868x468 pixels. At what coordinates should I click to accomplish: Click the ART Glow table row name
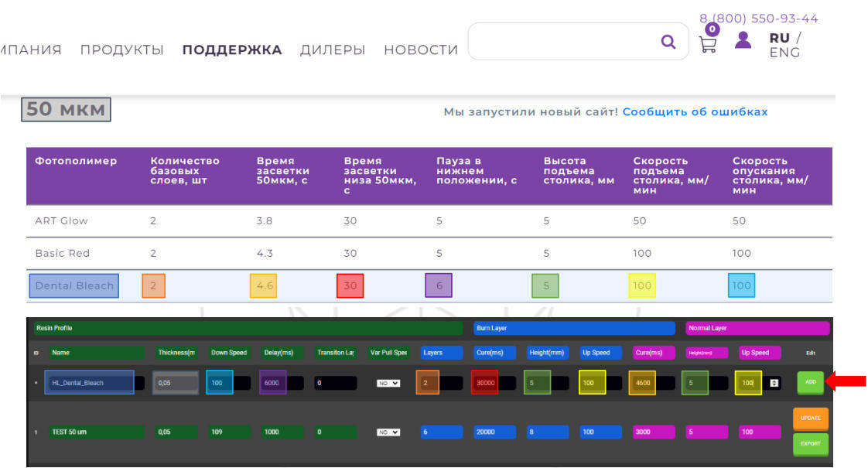click(61, 221)
